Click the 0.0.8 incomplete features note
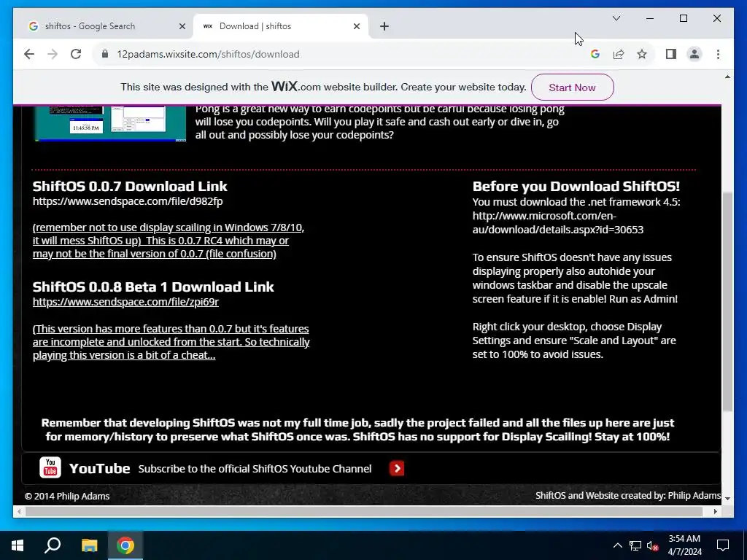This screenshot has height=560, width=747. tap(171, 342)
